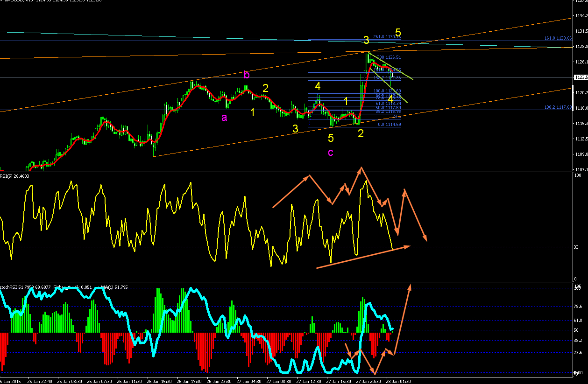The height and width of the screenshot is (384, 588).
Task: Select the pink wave label "c"
Action: point(330,153)
